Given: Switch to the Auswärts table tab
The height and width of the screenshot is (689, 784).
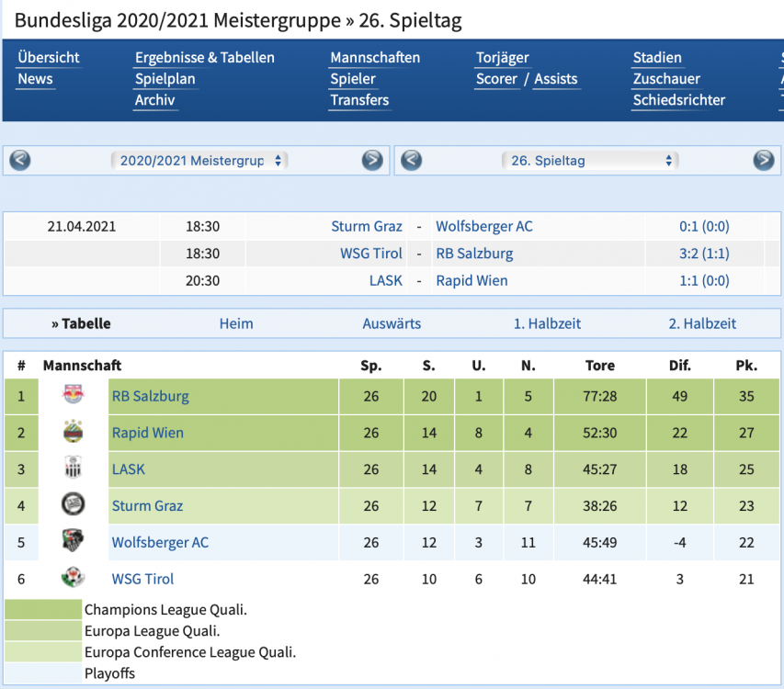Looking at the screenshot, I should pos(392,323).
